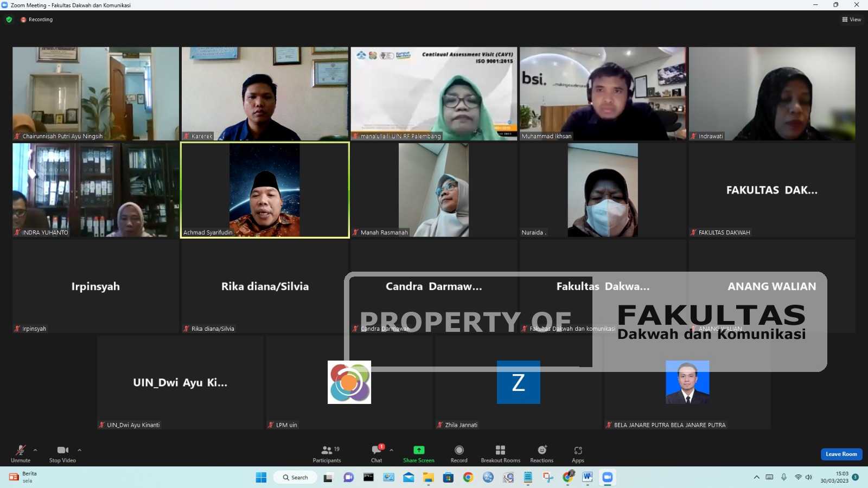The height and width of the screenshot is (488, 868).
Task: Click LPM uin colorful profile picture
Action: click(x=349, y=382)
